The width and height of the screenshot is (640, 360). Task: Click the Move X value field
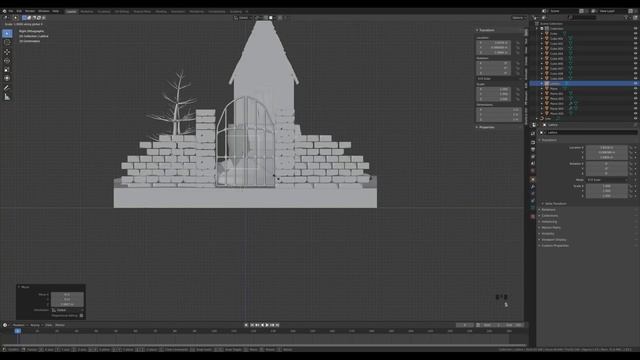pos(67,294)
